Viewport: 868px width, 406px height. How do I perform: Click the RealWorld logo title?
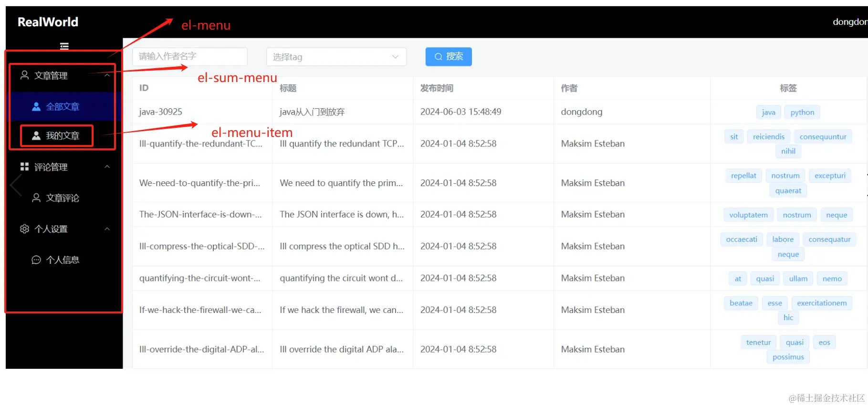pos(48,22)
